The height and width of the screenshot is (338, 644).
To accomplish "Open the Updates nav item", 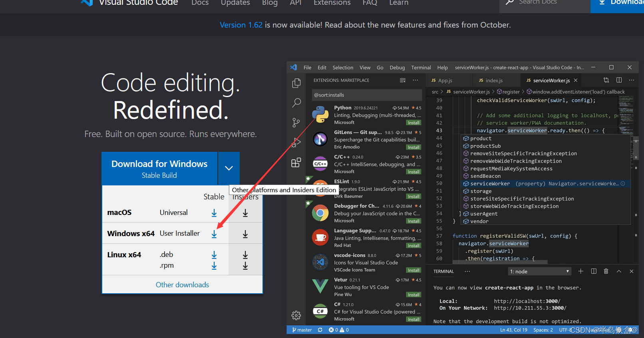I will (x=235, y=3).
